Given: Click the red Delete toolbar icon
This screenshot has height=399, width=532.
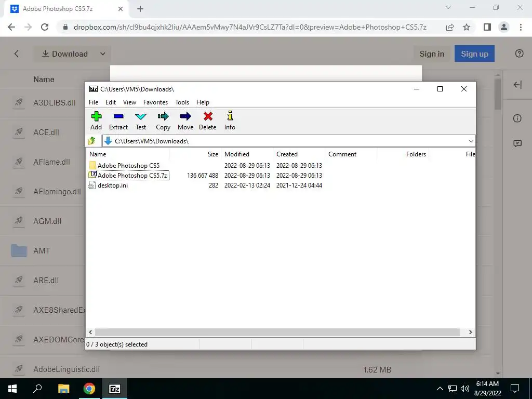Looking at the screenshot, I should pos(208,121).
